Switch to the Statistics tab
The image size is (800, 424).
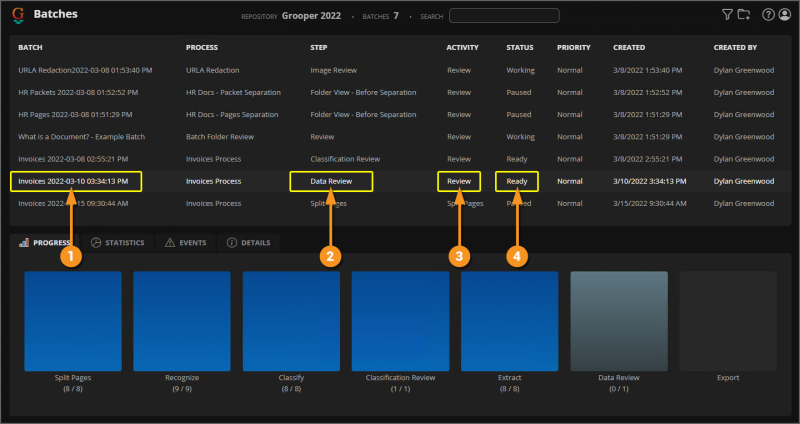[x=118, y=243]
